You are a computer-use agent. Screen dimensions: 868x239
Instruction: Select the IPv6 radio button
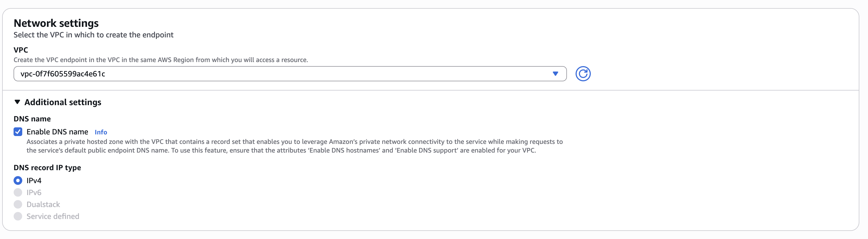tap(18, 193)
